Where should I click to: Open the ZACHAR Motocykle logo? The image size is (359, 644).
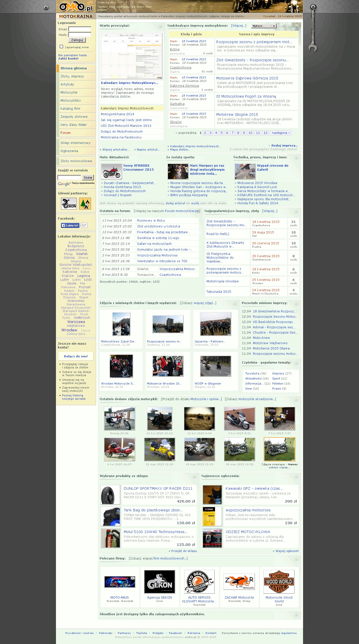coord(239,582)
